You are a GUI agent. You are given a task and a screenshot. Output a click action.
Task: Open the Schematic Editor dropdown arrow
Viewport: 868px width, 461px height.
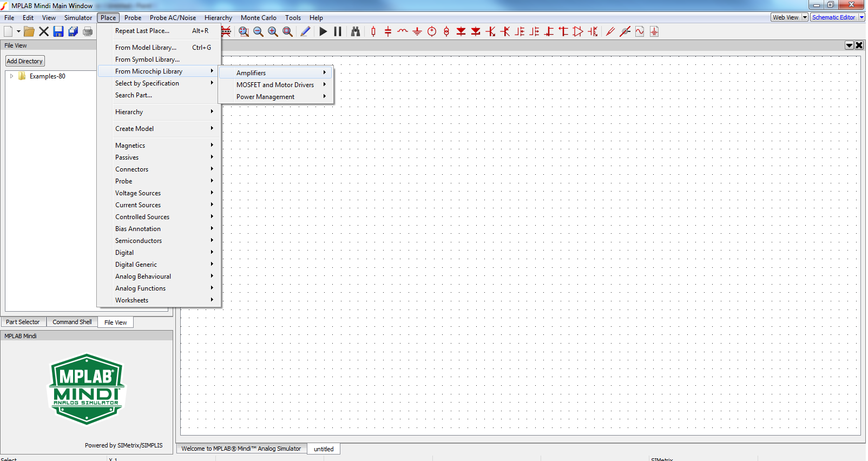point(862,17)
